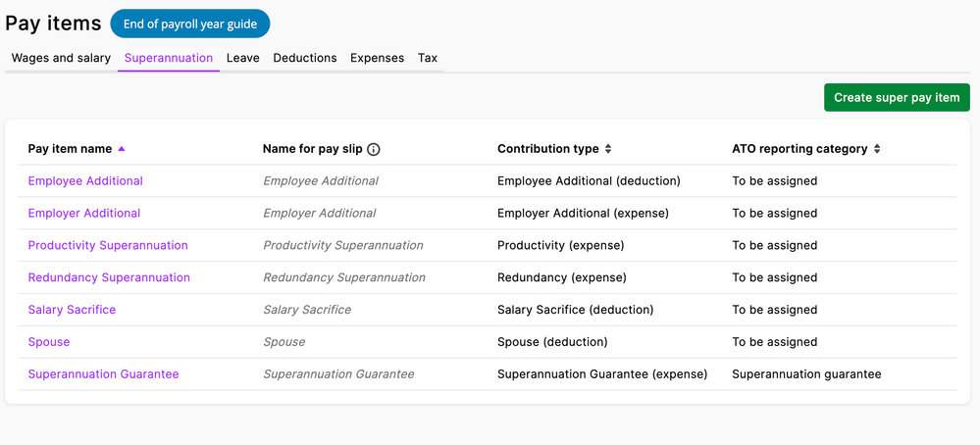Go to the Deductions tab
980x445 pixels.
[x=305, y=58]
